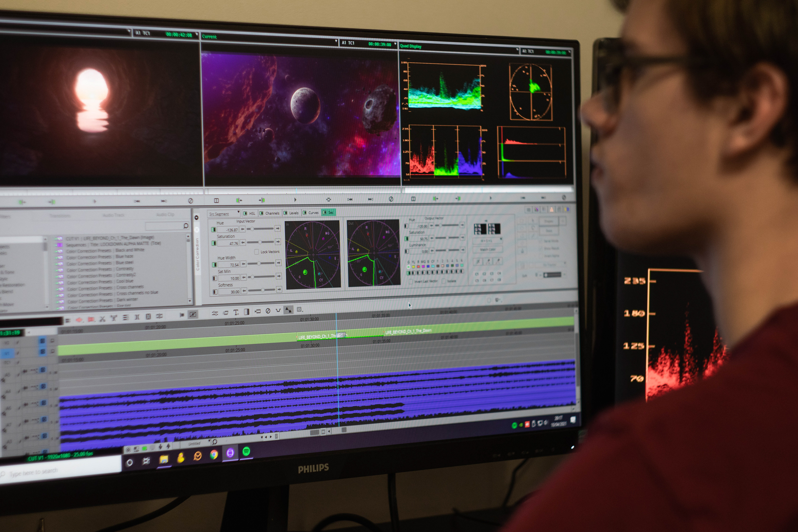798x532 pixels.
Task: Play the clip in the Current monitor
Action: [295, 199]
